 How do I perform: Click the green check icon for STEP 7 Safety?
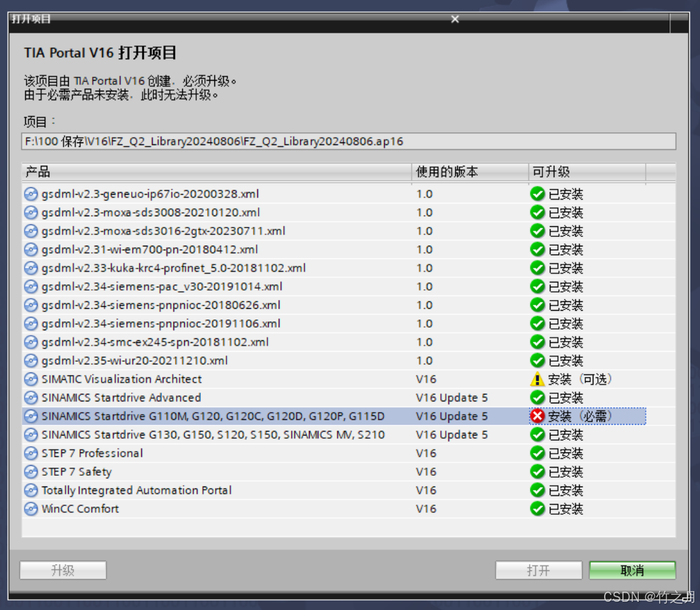click(x=537, y=472)
